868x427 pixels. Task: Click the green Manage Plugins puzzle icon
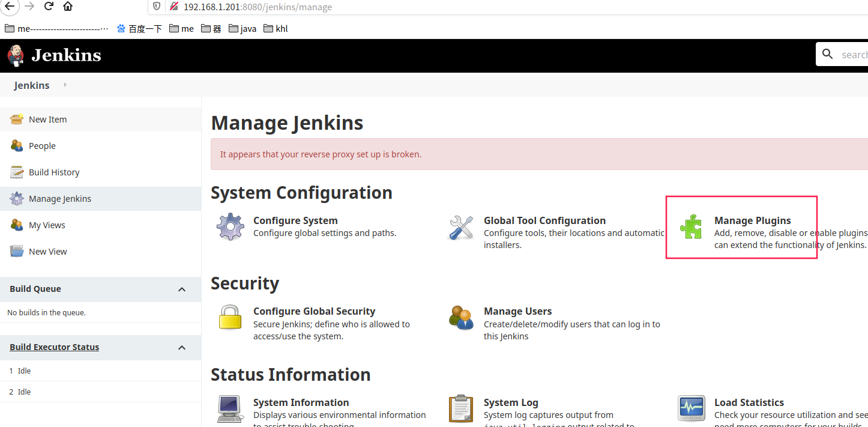[x=691, y=227]
